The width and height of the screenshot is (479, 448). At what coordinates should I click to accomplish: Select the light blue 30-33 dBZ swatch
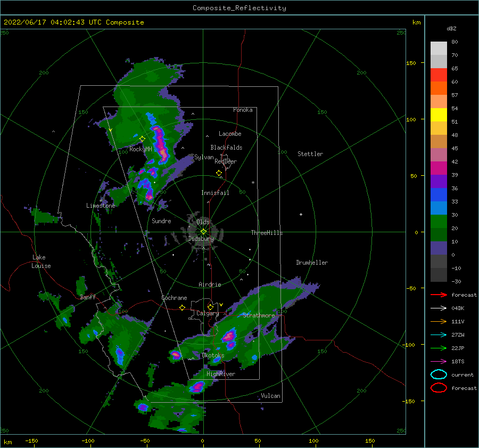tap(439, 208)
